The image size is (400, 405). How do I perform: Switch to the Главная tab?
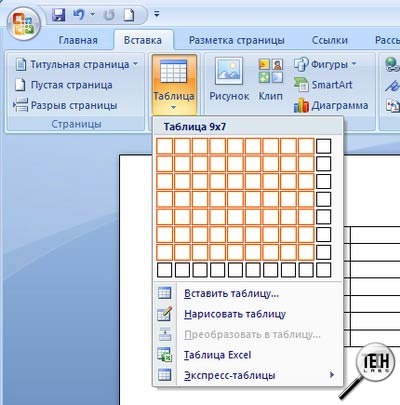(78, 40)
